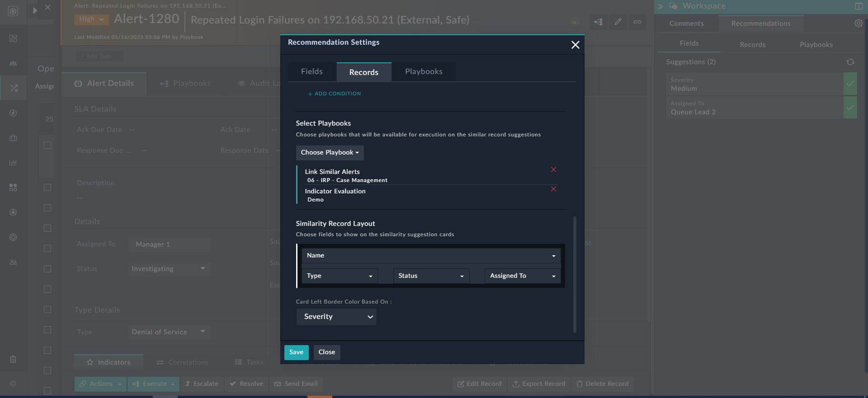Open Recommendations settings gear icon

point(858,23)
